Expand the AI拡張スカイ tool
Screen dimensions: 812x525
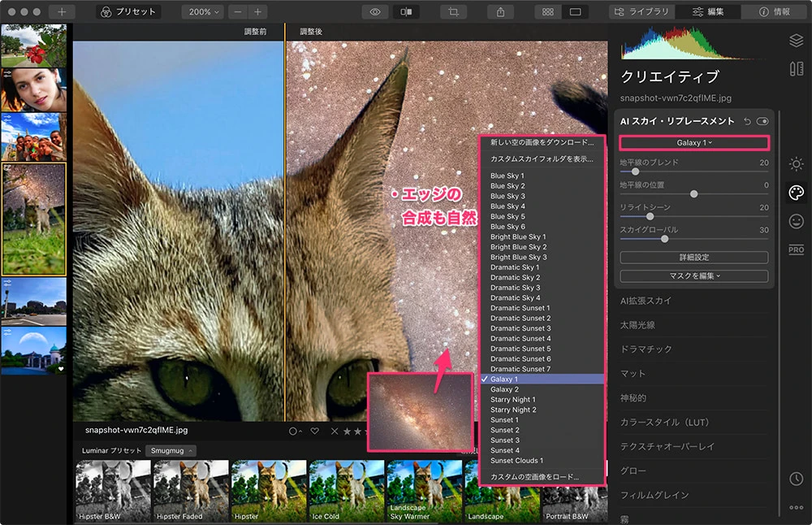pyautogui.click(x=646, y=301)
